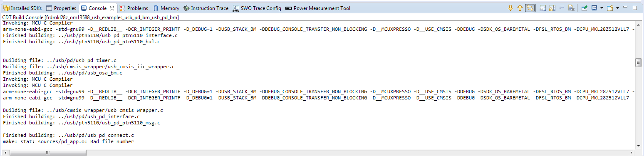Toggle the Pin Console button
The width and height of the screenshot is (644, 156).
pos(584,8)
